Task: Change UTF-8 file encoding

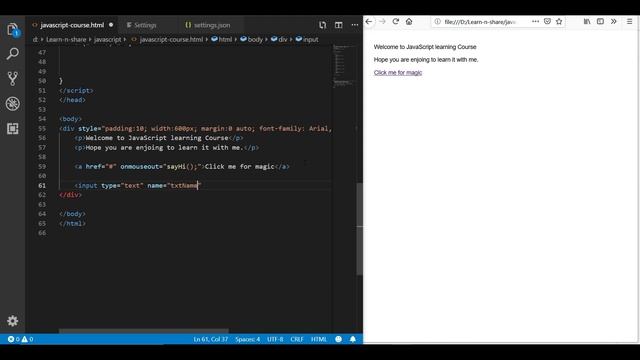Action: point(275,339)
